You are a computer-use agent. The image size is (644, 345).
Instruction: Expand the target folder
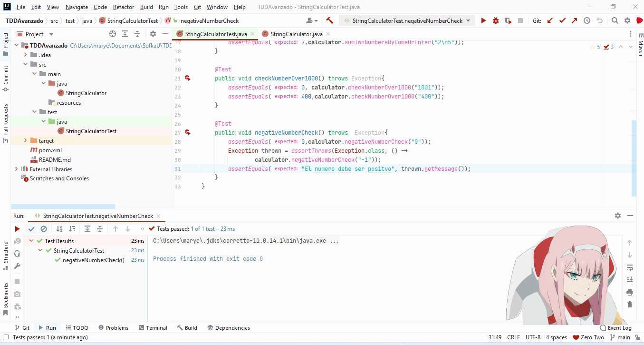[25, 140]
